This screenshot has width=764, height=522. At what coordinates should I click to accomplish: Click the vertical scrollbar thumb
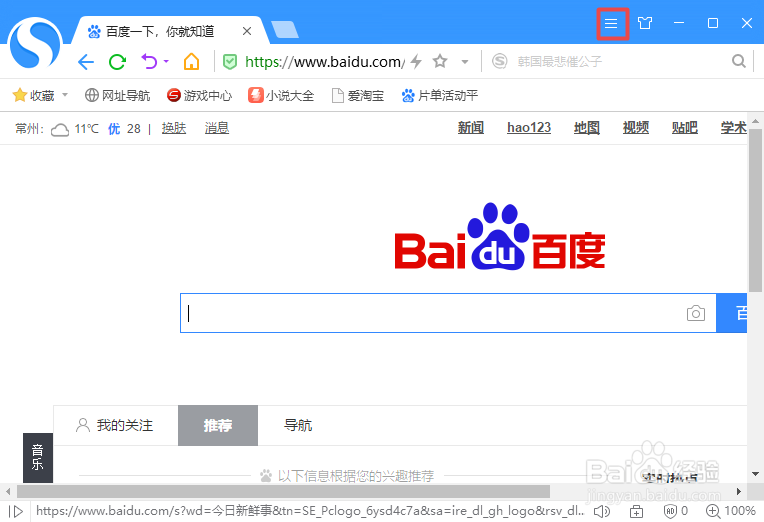(755, 211)
